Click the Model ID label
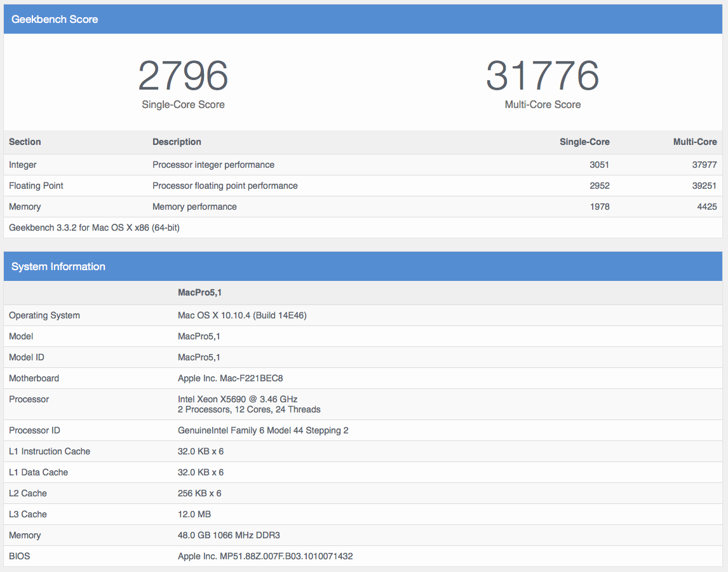728x572 pixels. point(27,357)
